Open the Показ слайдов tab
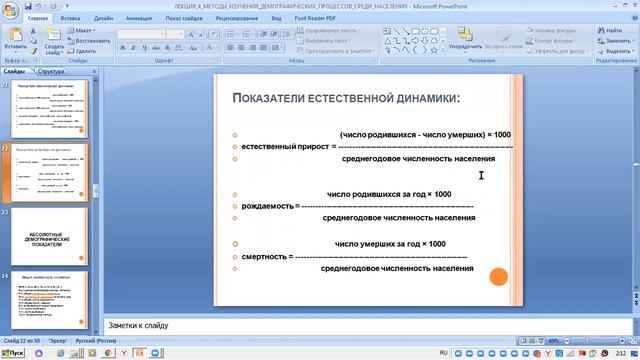The height and width of the screenshot is (360, 640). click(x=184, y=18)
